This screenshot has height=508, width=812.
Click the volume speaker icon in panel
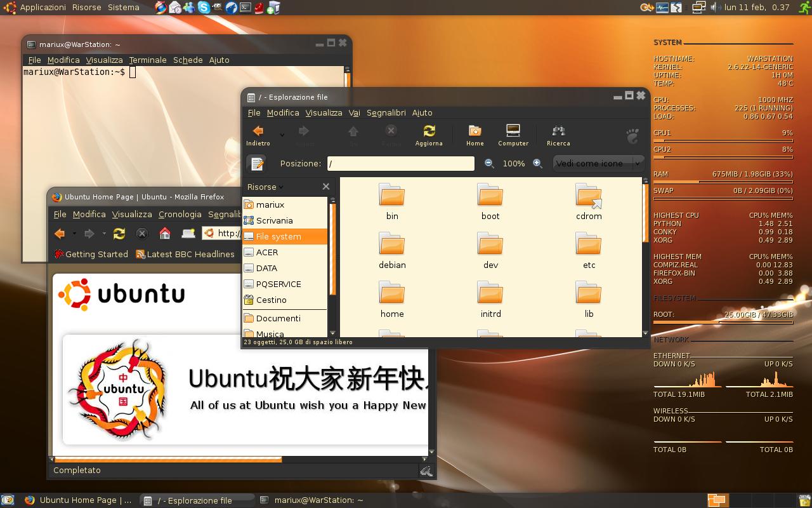tap(714, 8)
